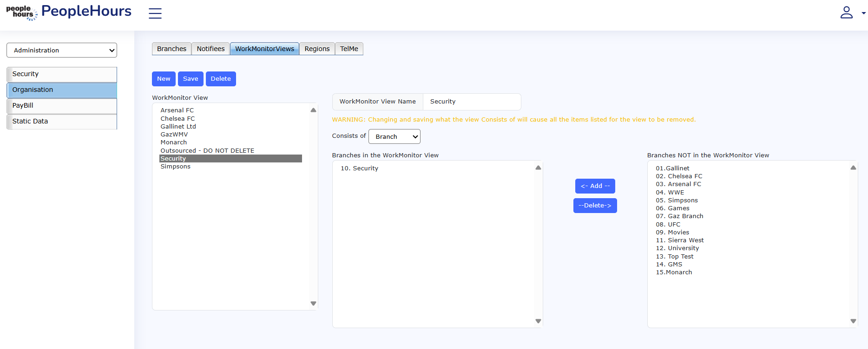The height and width of the screenshot is (349, 868).
Task: Save the WorkMonitor view
Action: (x=191, y=79)
